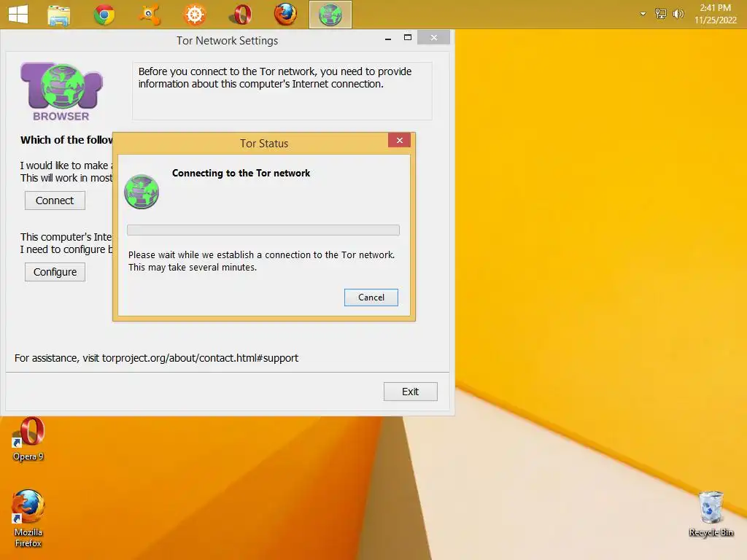Click the Tor Browser logo image
The width and height of the screenshot is (747, 560).
[x=61, y=91]
